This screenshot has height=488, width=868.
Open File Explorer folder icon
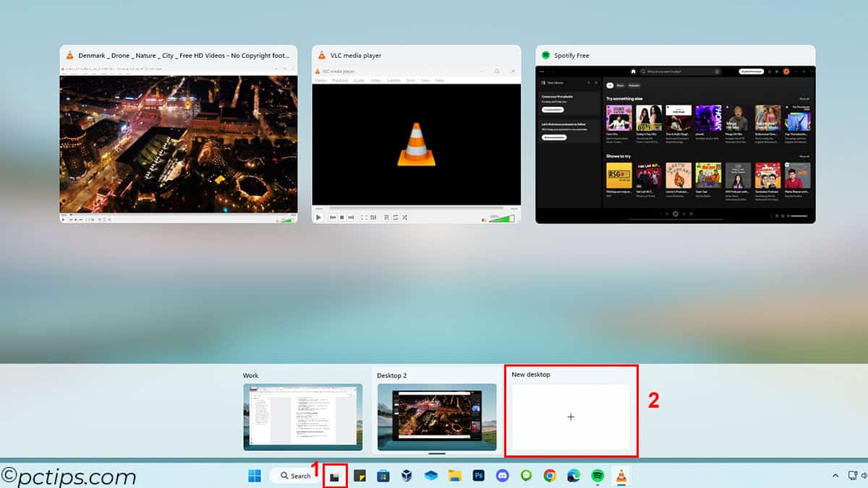454,476
